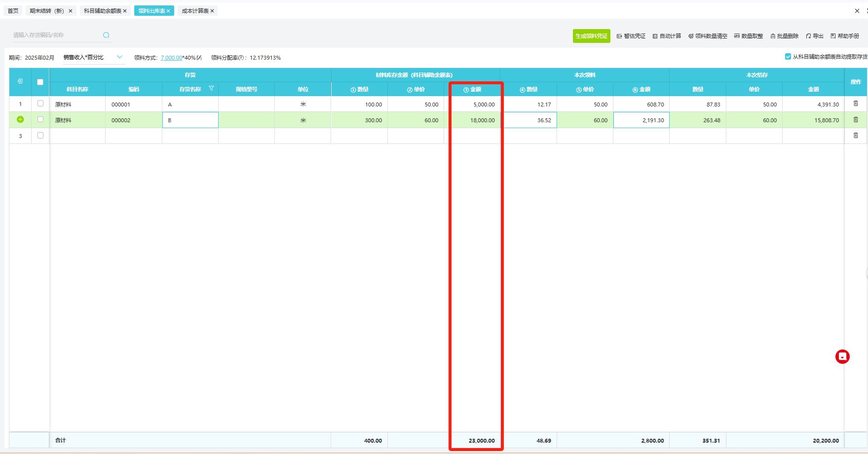
Task: Click 自动计算 in the toolbar
Action: pyautogui.click(x=667, y=36)
